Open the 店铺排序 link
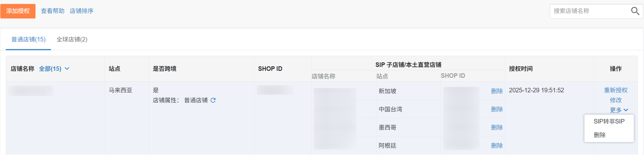The height and width of the screenshot is (155, 644). tap(81, 11)
